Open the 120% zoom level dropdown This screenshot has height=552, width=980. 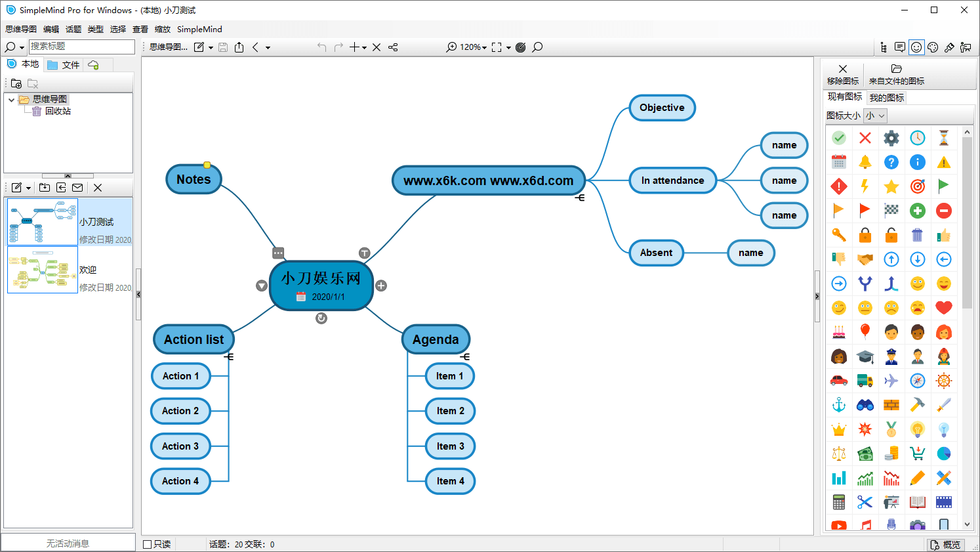click(474, 47)
